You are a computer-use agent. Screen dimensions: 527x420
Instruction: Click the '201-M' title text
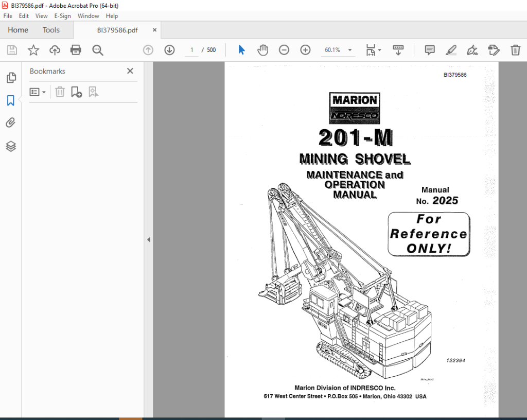[x=356, y=137]
